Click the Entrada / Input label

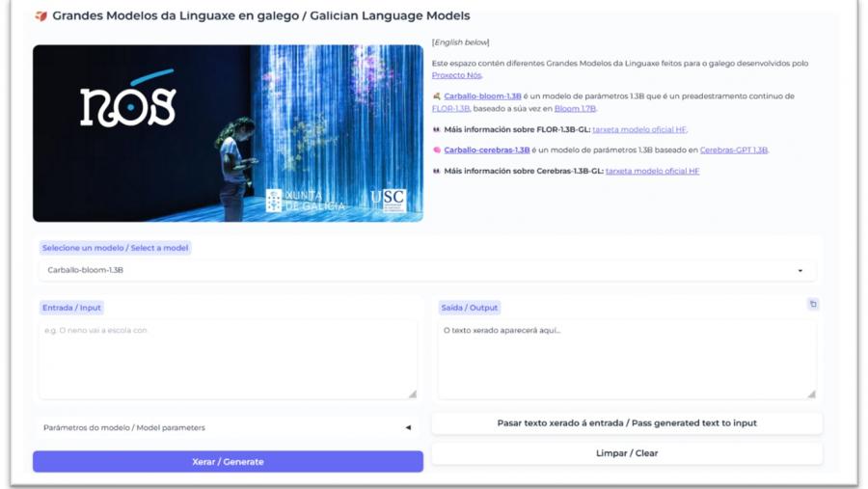pyautogui.click(x=71, y=308)
